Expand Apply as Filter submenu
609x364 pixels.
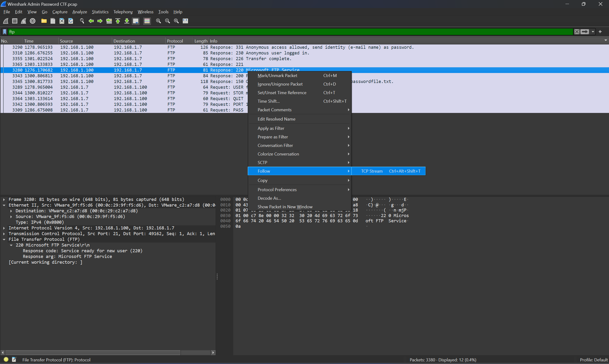[300, 128]
